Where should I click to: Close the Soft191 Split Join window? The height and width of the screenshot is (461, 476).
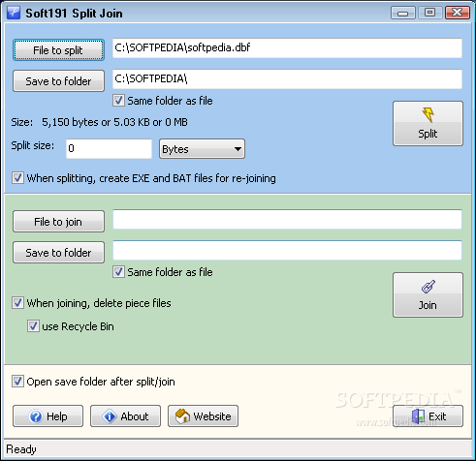(x=458, y=13)
